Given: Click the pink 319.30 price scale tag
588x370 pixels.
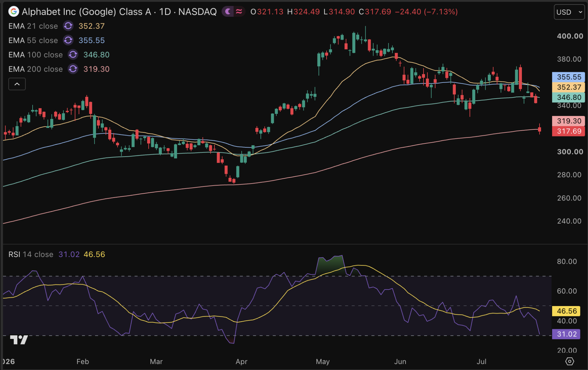Looking at the screenshot, I should point(569,121).
